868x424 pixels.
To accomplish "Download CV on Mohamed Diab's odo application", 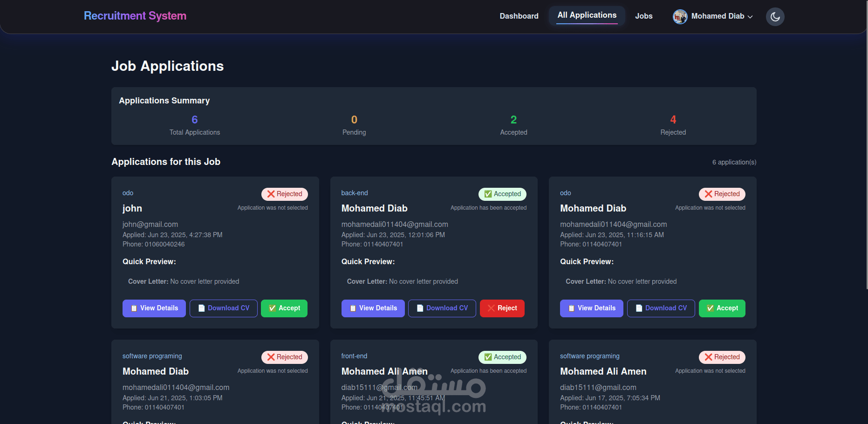I will [x=661, y=308].
